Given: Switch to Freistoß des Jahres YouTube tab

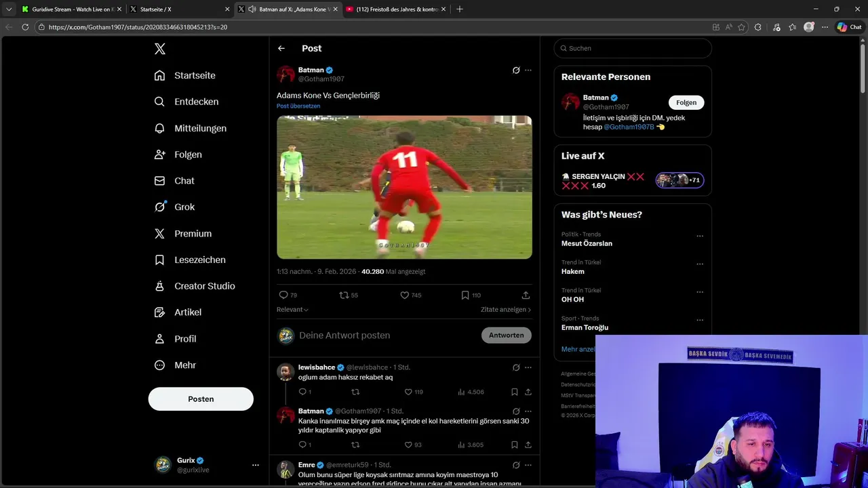Looking at the screenshot, I should tap(396, 9).
